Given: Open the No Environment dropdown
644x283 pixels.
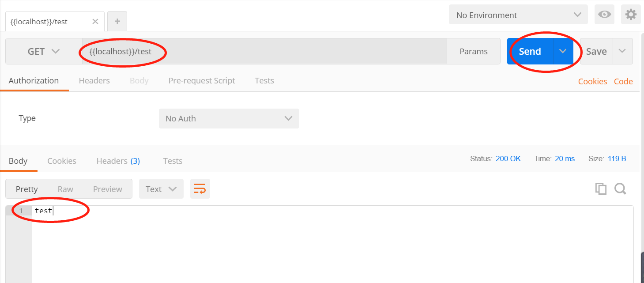Looking at the screenshot, I should (x=518, y=15).
